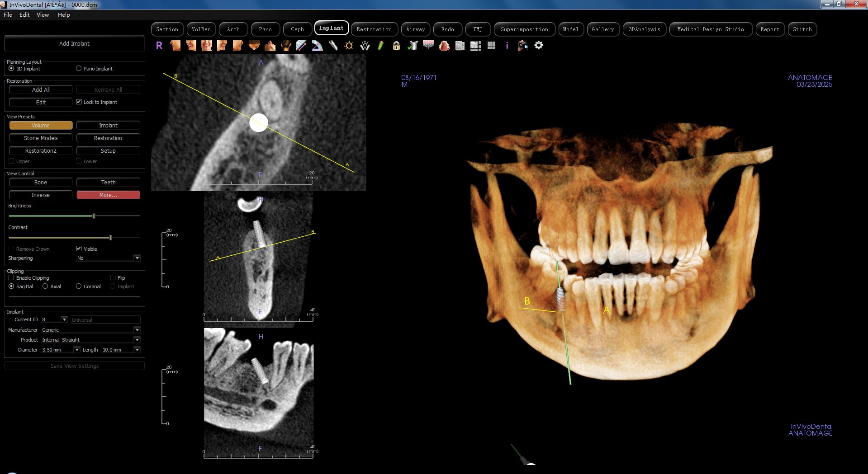Select the brightness adjustment icon
The width and height of the screenshot is (868, 474).
click(349, 46)
